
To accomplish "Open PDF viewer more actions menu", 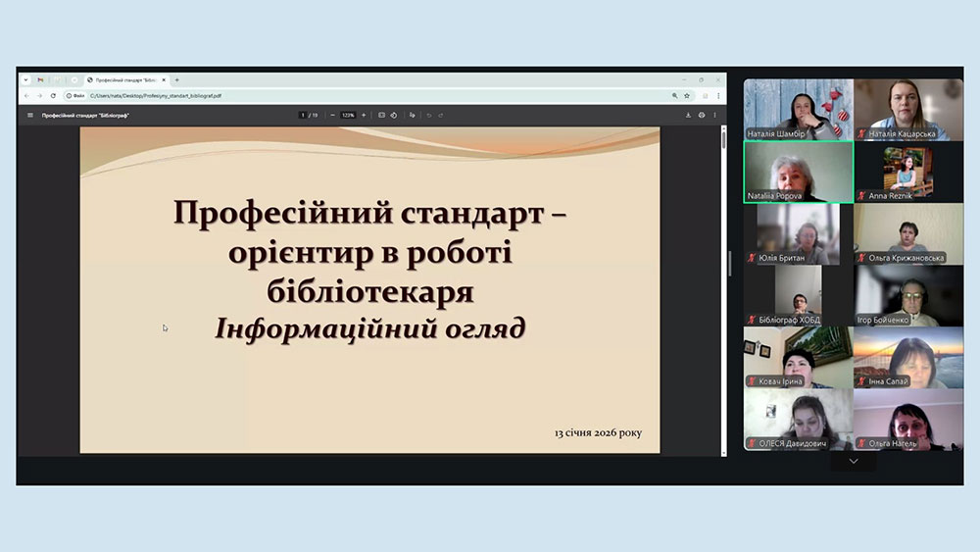I will [x=715, y=115].
